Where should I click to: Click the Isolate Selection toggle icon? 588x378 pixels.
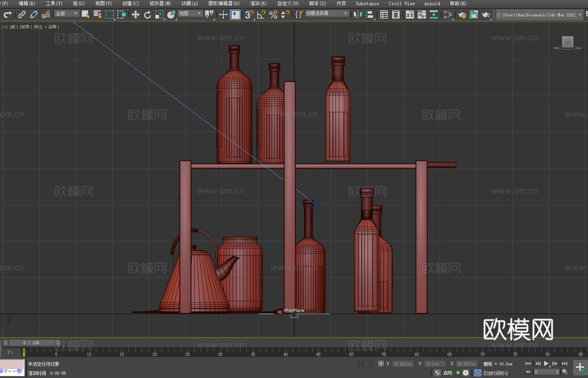click(361, 364)
